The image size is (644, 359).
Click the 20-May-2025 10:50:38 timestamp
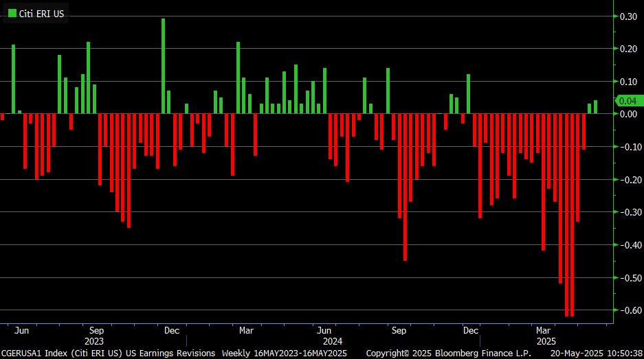597,354
